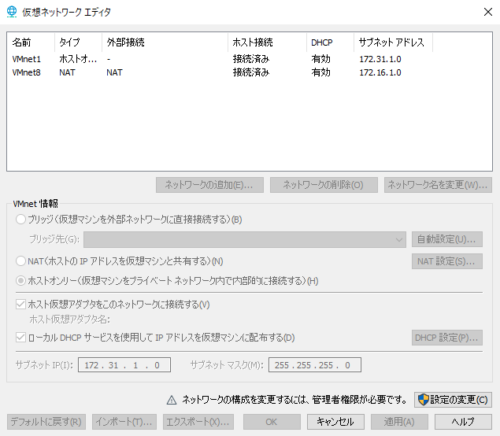
Task: Select the VMnet8 NAT network row
Action: pyautogui.click(x=249, y=72)
